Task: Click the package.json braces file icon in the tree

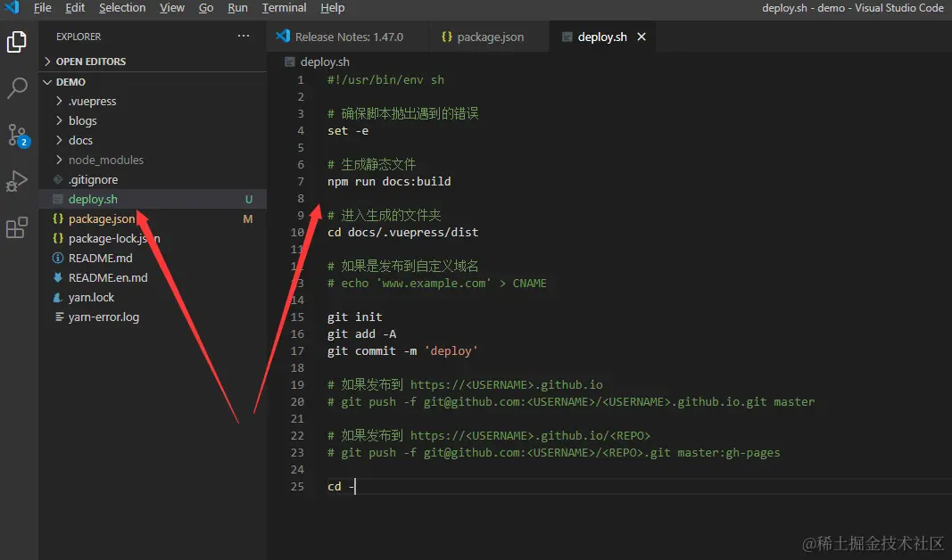Action: click(x=58, y=218)
